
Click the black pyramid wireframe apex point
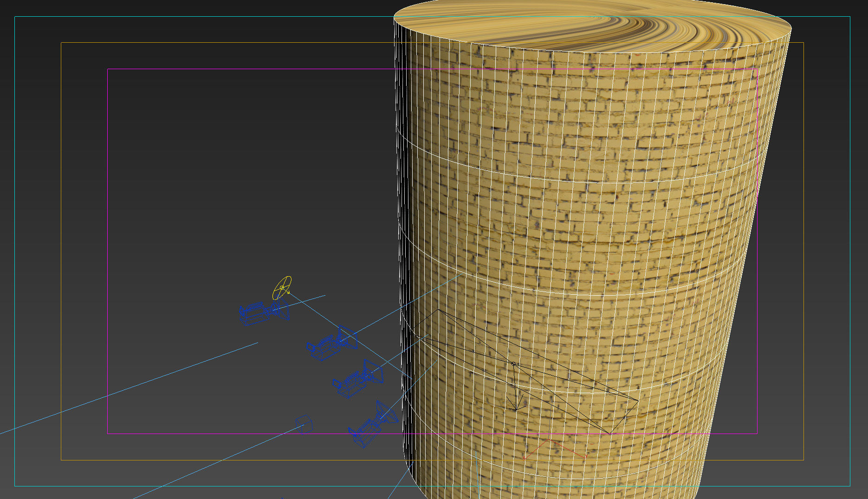[513, 364]
